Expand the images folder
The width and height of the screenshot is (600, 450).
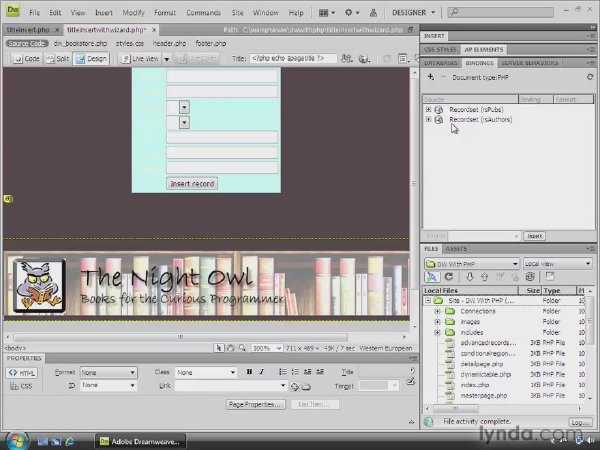(437, 322)
